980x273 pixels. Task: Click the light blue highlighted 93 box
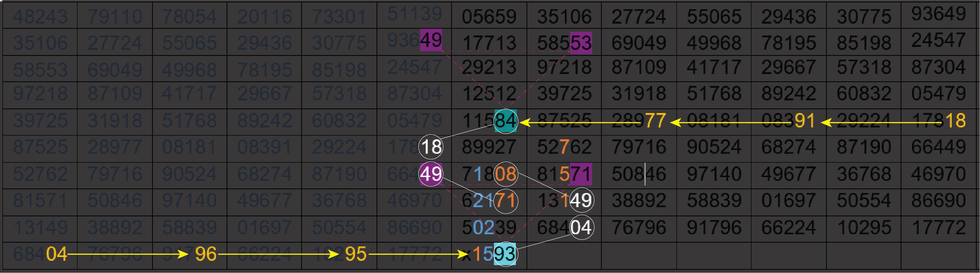[x=505, y=254]
